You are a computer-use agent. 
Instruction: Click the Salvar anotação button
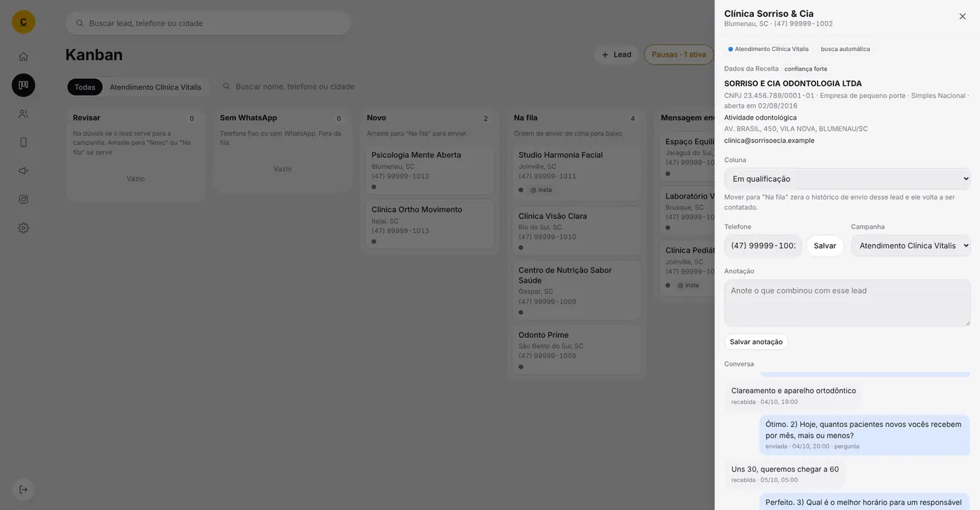(x=756, y=342)
